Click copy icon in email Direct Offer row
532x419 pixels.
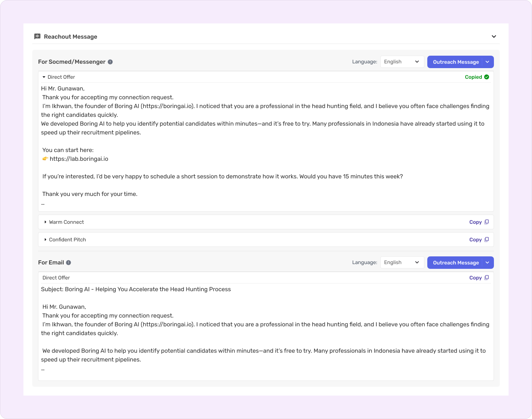487,278
